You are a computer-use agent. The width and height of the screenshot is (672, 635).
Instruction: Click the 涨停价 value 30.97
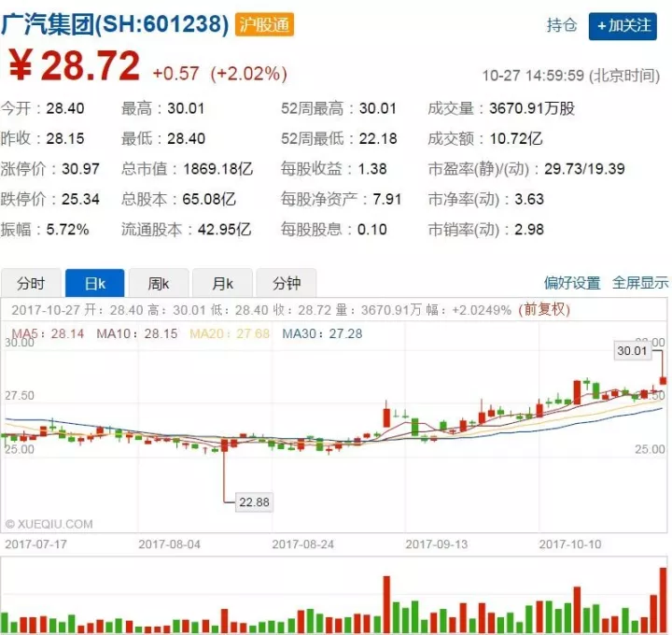(80, 169)
